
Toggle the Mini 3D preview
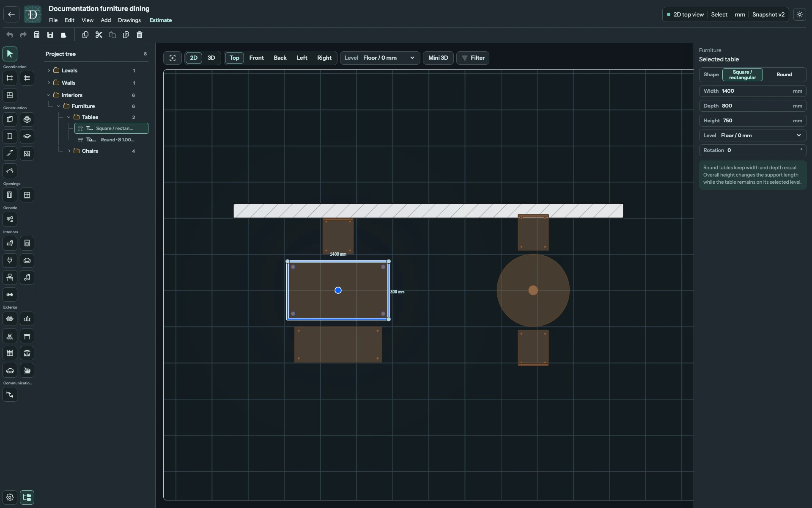point(438,58)
